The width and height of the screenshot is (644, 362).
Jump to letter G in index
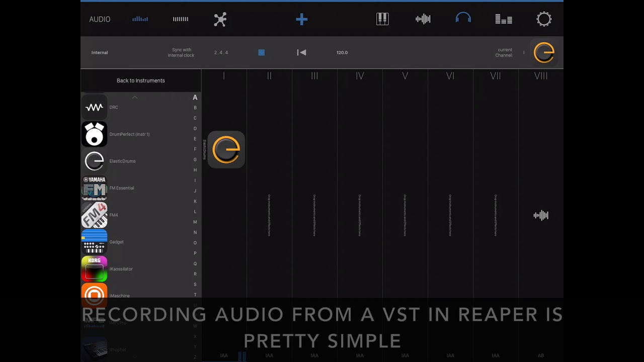195,160
